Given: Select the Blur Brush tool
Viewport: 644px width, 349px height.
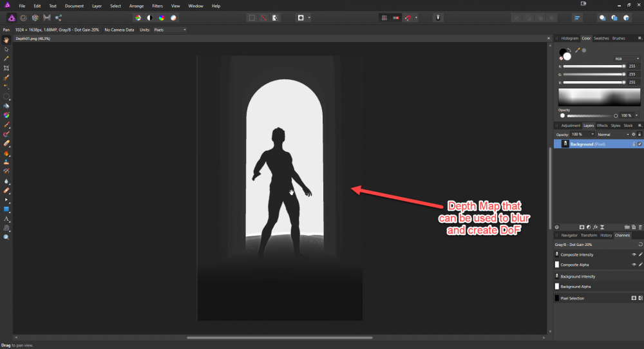Looking at the screenshot, I should point(6,181).
